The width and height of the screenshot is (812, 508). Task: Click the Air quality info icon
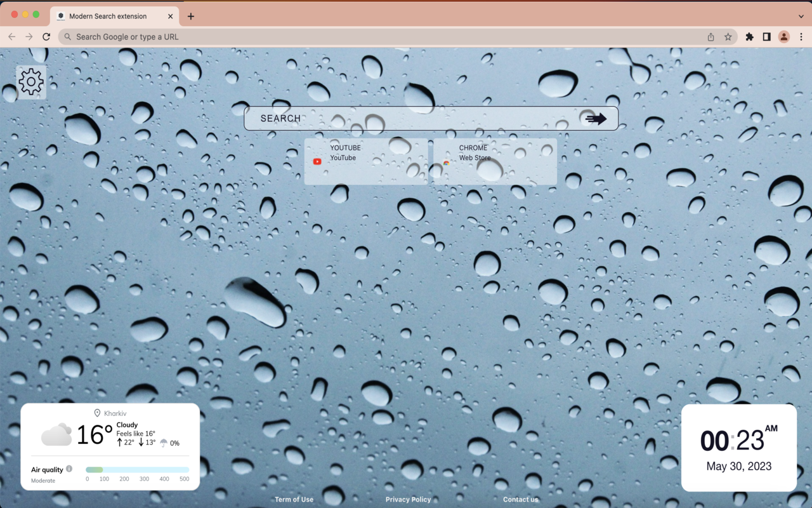69,469
